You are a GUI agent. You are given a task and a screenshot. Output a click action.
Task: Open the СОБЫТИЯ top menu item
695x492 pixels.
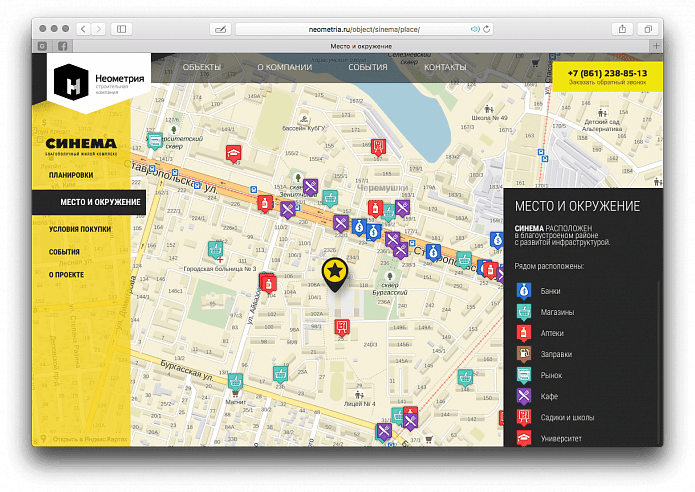click(367, 67)
